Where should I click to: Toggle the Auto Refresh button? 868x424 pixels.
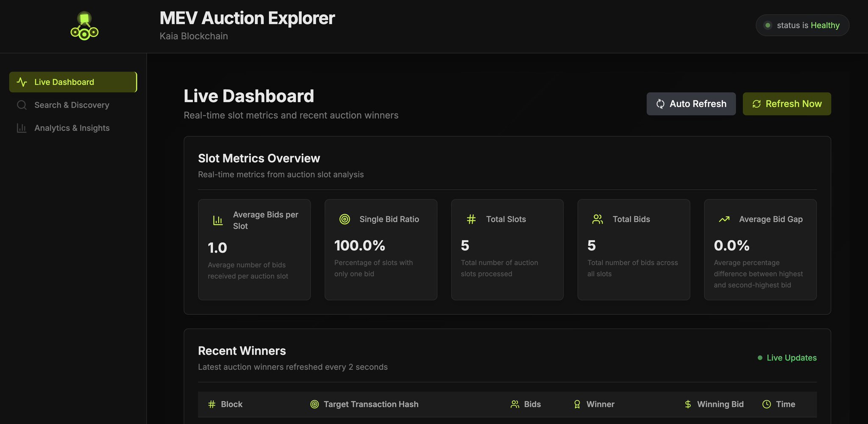pyautogui.click(x=691, y=104)
